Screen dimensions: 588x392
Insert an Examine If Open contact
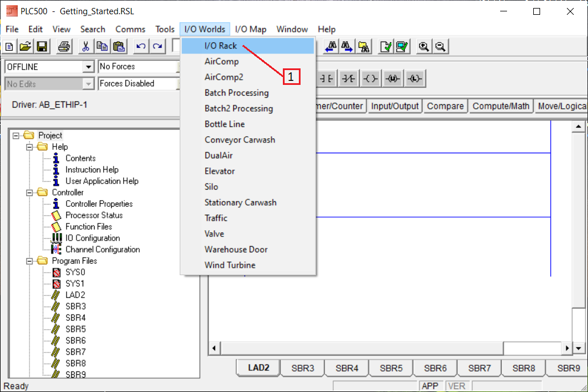click(348, 79)
